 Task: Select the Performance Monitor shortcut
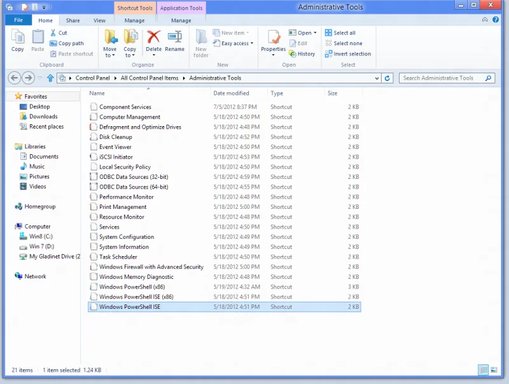pyautogui.click(x=224, y=197)
